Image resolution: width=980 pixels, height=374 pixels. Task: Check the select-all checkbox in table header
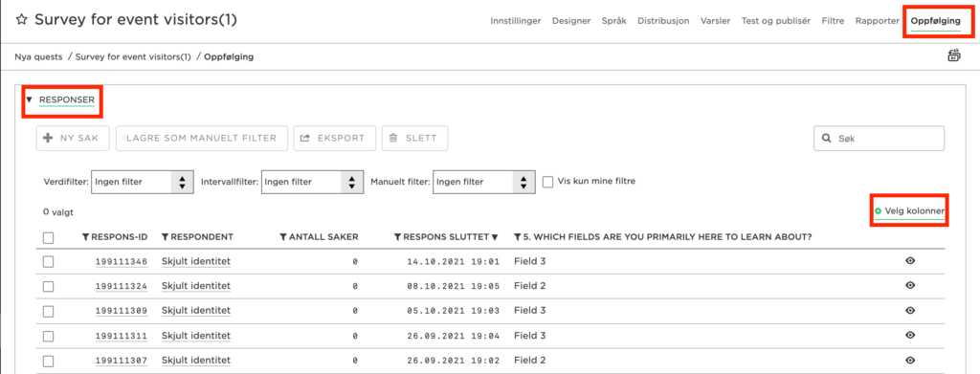48,238
